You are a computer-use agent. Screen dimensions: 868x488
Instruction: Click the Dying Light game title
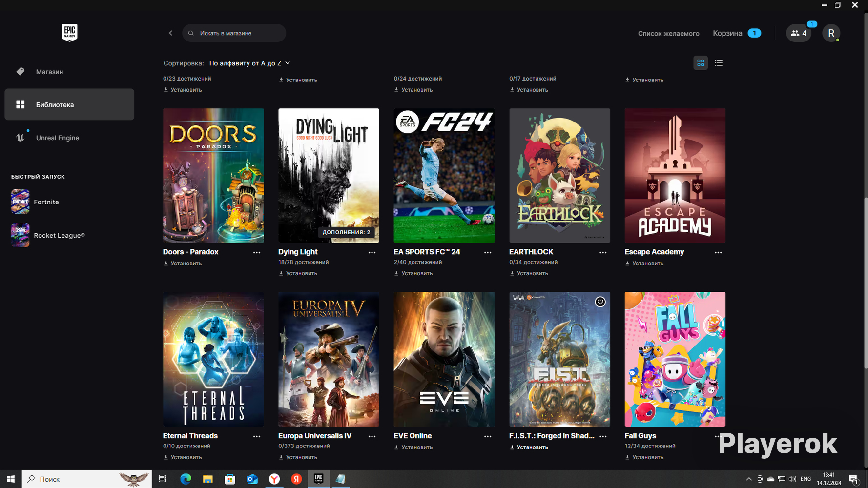click(x=298, y=252)
